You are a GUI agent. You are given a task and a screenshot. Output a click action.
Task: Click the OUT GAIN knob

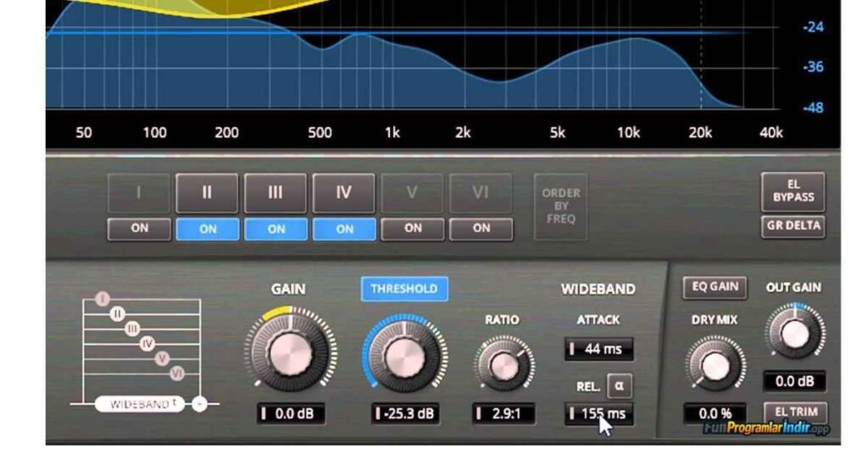click(x=794, y=333)
